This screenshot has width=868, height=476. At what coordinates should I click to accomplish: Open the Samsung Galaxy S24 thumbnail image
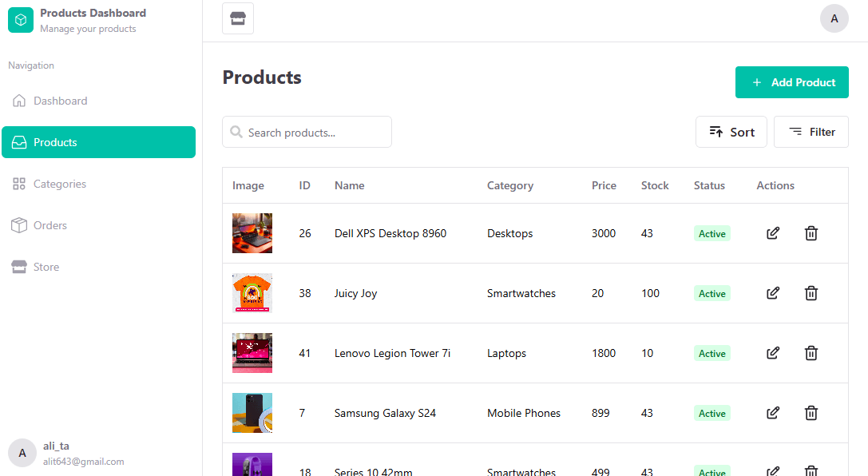pos(252,412)
